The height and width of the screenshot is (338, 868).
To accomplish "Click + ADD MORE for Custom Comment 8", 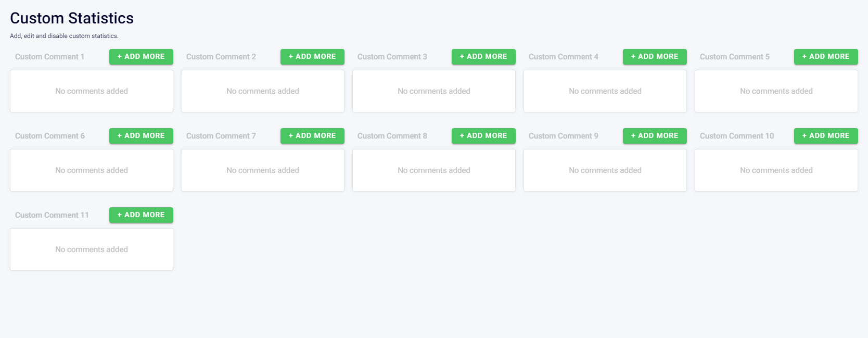I will [483, 136].
